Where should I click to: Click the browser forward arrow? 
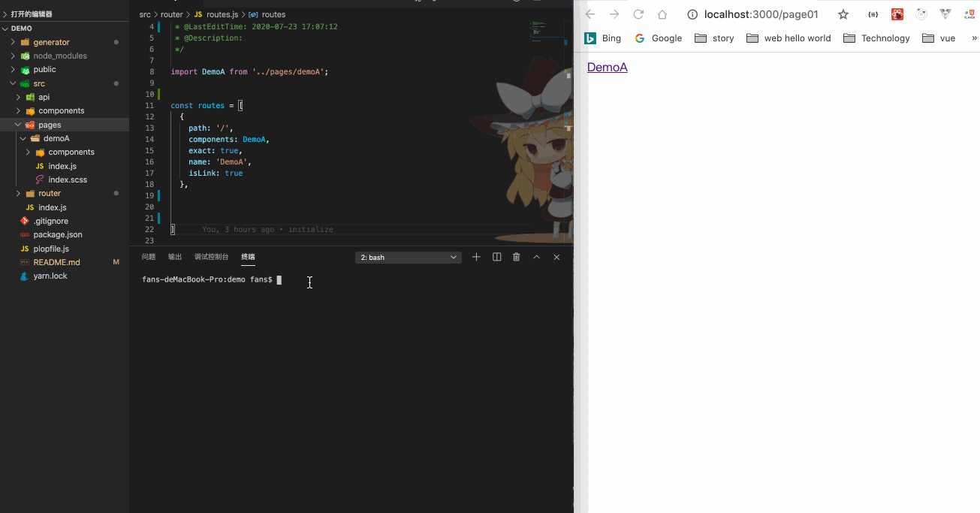pyautogui.click(x=614, y=14)
